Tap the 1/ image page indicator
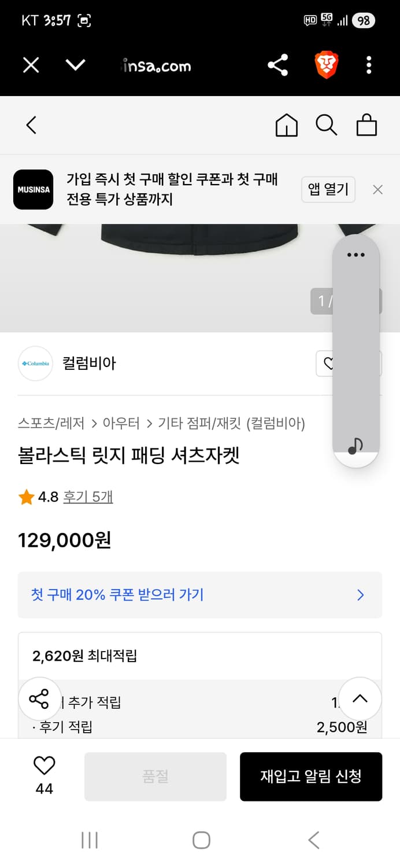 [324, 301]
